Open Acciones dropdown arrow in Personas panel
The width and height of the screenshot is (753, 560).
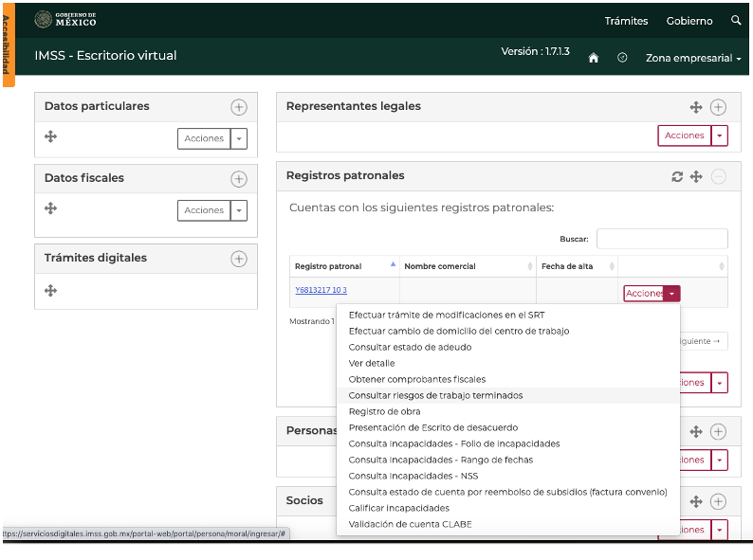tap(720, 461)
